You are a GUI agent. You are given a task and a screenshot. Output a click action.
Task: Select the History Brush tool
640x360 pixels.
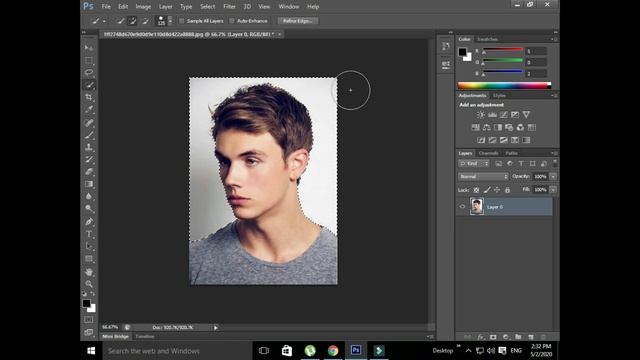coord(89,159)
